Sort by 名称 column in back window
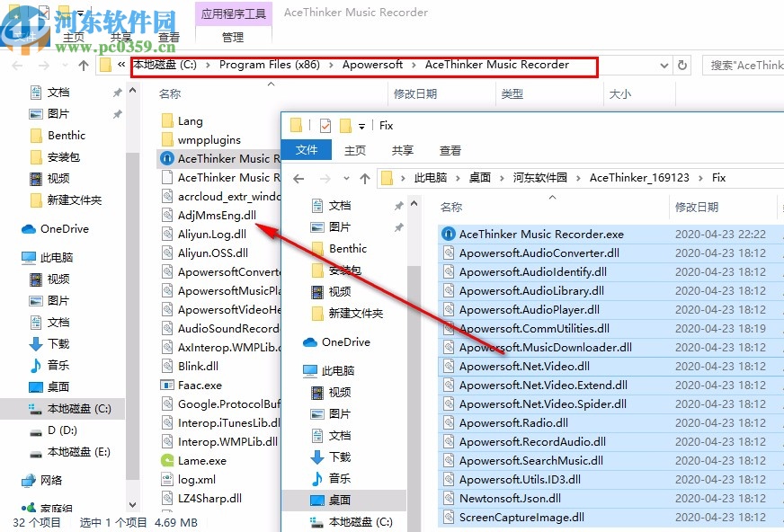This screenshot has width=784, height=532. tap(170, 94)
